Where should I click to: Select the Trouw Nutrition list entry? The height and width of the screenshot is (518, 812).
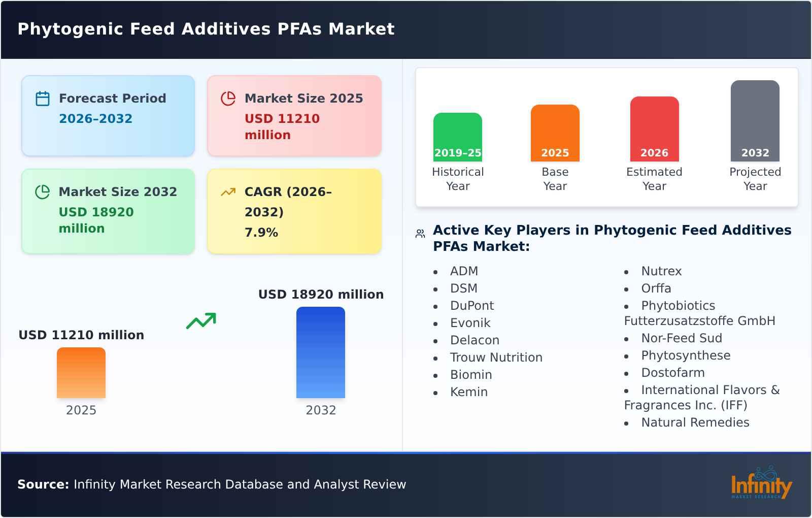pyautogui.click(x=496, y=358)
